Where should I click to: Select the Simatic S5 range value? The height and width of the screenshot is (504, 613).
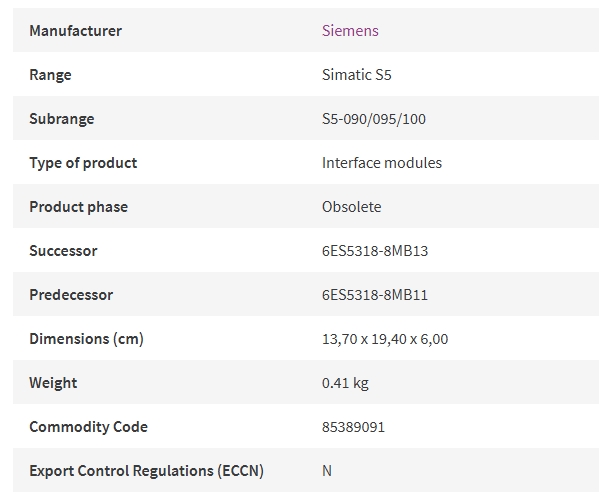pyautogui.click(x=356, y=75)
